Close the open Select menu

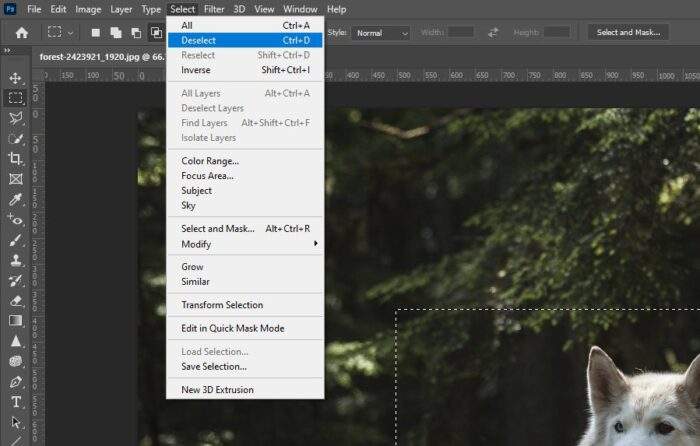point(183,9)
